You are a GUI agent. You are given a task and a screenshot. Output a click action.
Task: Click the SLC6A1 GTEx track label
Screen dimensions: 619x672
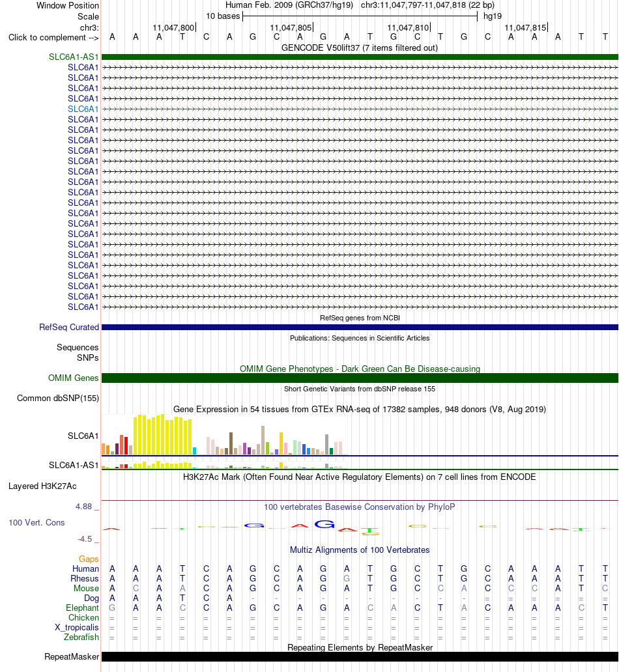pos(83,436)
